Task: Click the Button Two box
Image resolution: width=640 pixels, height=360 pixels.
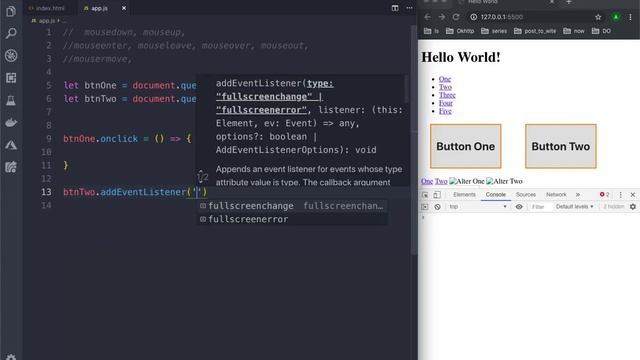Action: [561, 146]
